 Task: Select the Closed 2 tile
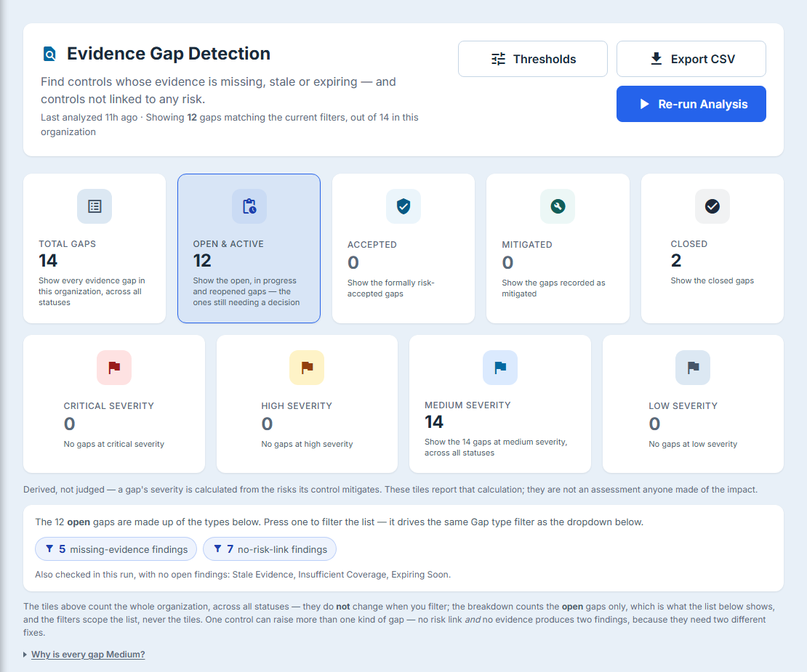coord(712,248)
